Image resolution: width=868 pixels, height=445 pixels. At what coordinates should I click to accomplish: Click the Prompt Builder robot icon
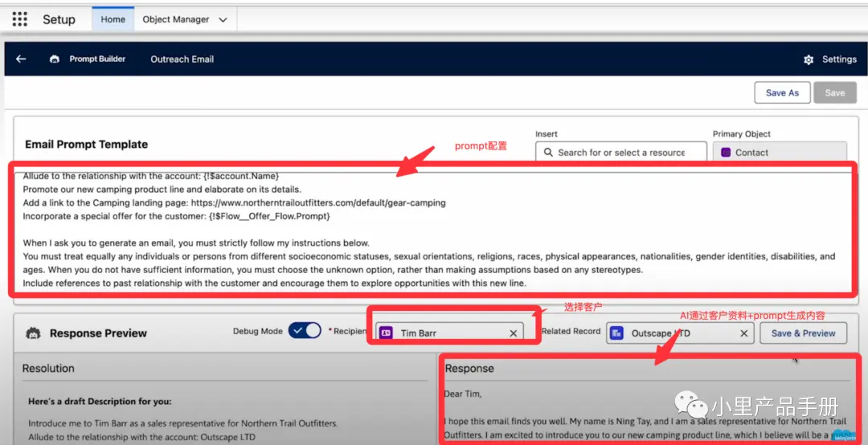[x=55, y=59]
